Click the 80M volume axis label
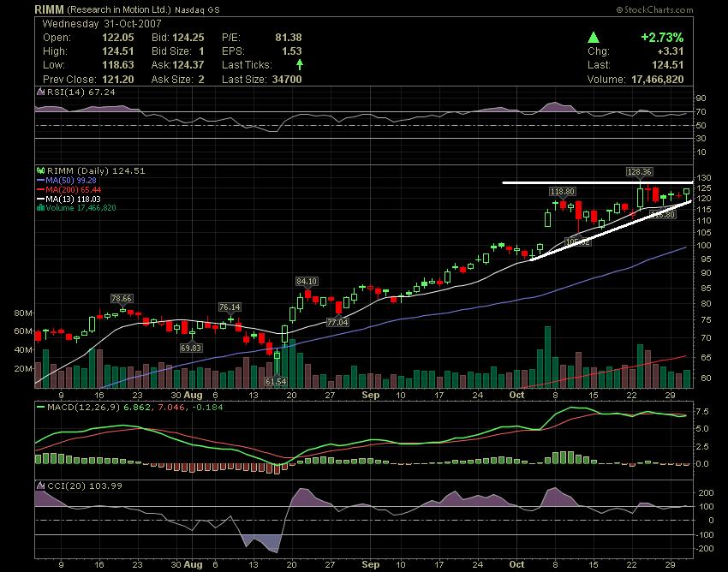The image size is (728, 572). tap(23, 313)
